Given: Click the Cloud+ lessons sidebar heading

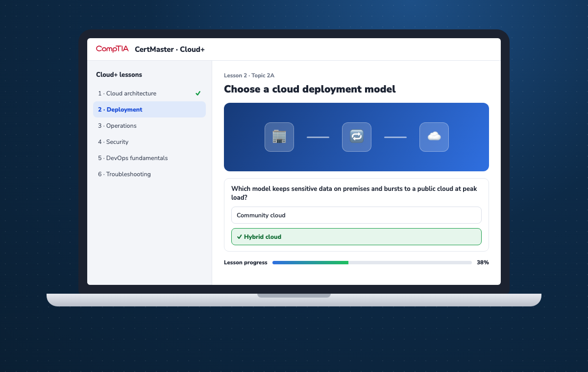Looking at the screenshot, I should coord(119,75).
